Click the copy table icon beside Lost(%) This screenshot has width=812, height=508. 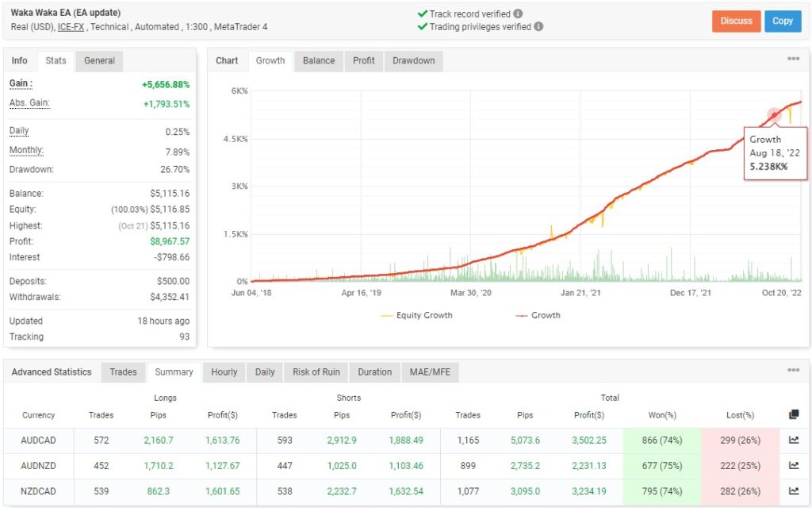[x=794, y=414]
